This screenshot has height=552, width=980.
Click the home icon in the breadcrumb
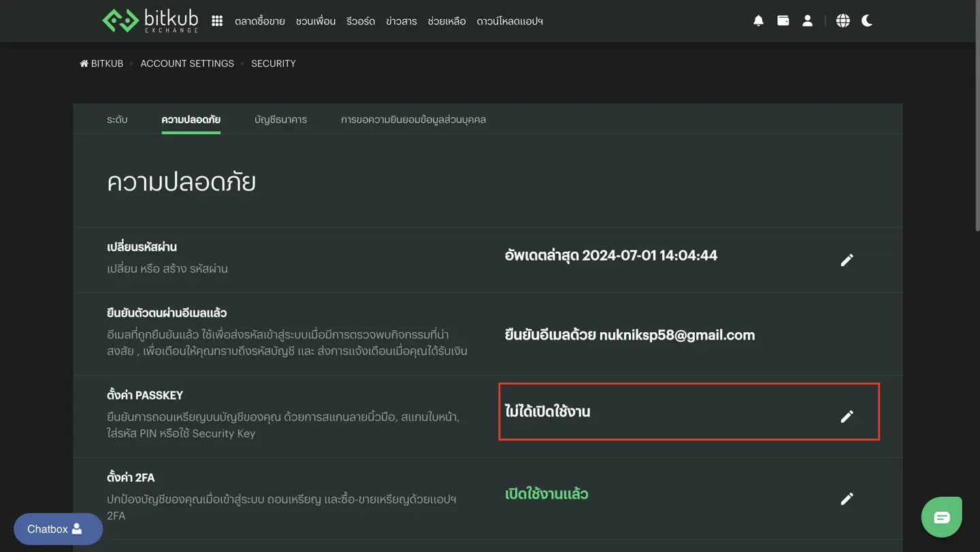point(84,63)
